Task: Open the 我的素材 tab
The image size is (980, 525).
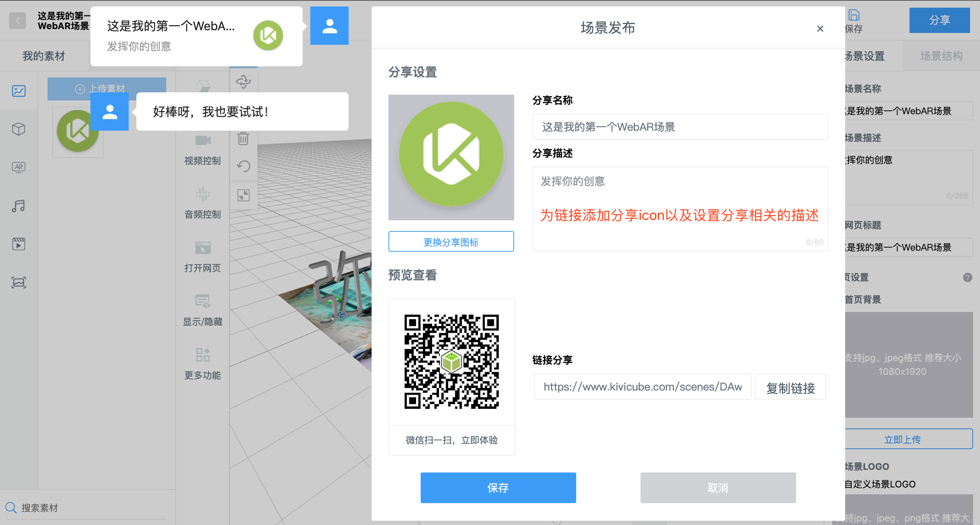Action: (x=44, y=56)
